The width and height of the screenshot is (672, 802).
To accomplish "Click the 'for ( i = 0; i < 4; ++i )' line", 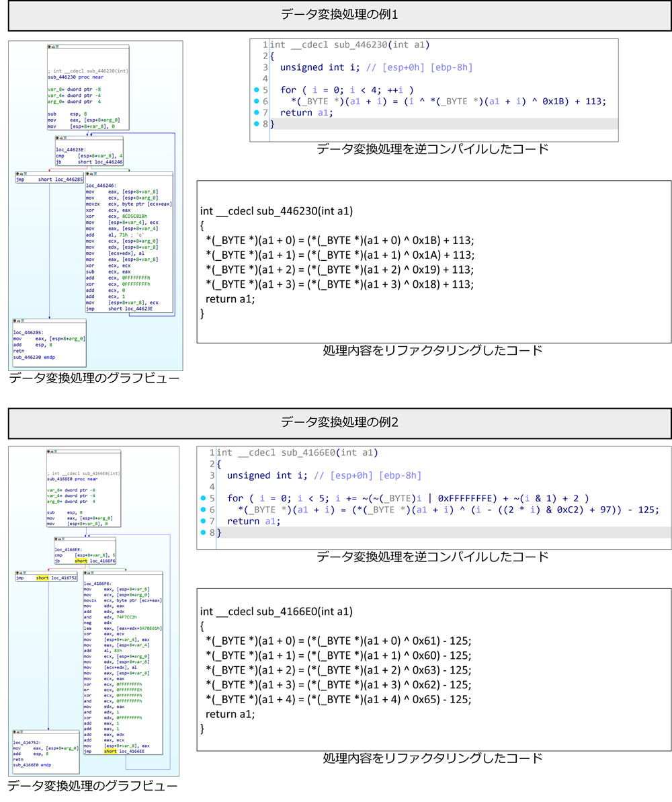I will pos(347,89).
